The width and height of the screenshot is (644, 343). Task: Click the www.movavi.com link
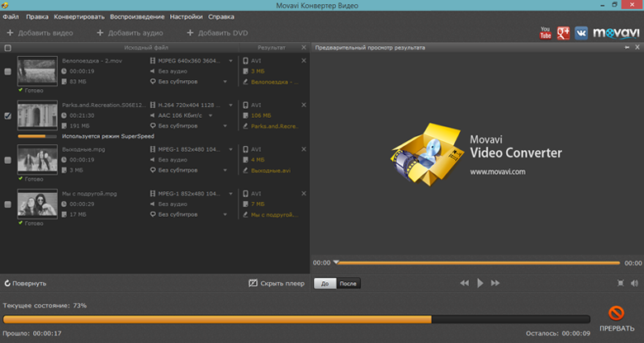[x=497, y=171]
